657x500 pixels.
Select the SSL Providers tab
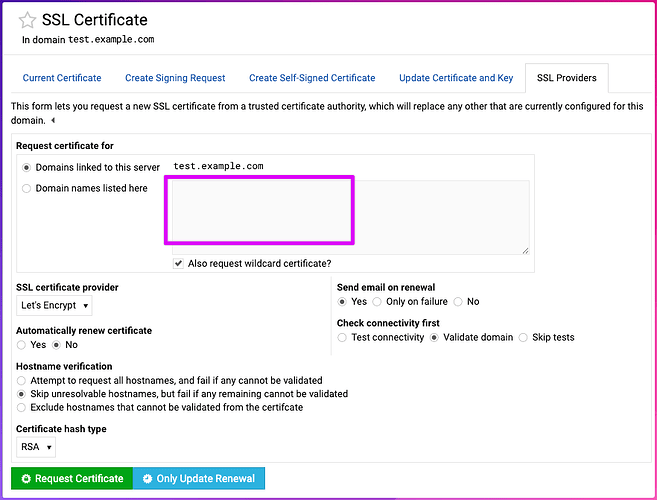566,78
